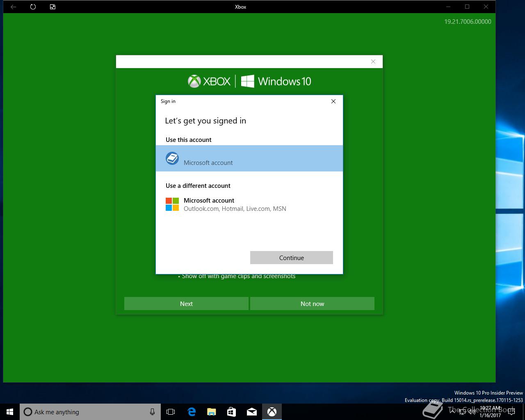Select the existing Microsoft account under Use this account
The height and width of the screenshot is (420, 525).
[x=249, y=158]
